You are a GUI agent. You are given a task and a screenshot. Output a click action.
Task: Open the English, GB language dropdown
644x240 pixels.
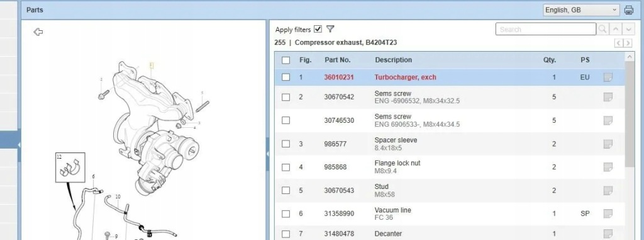pyautogui.click(x=581, y=10)
